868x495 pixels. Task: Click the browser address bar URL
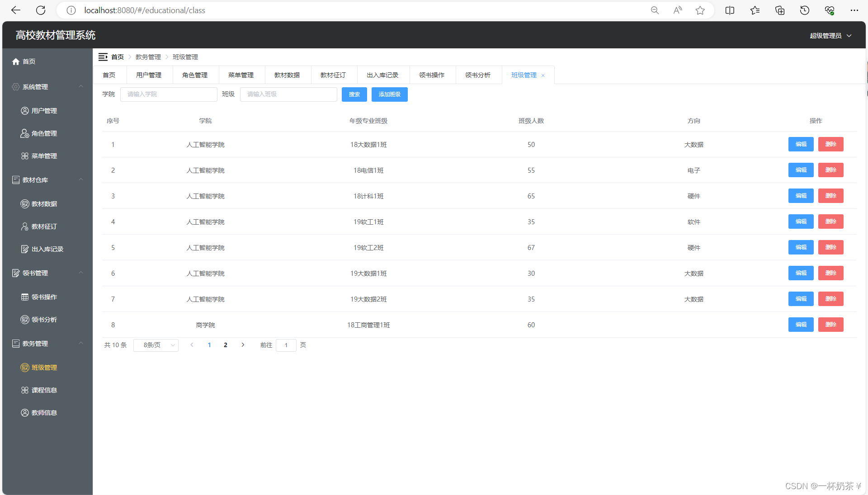click(145, 10)
